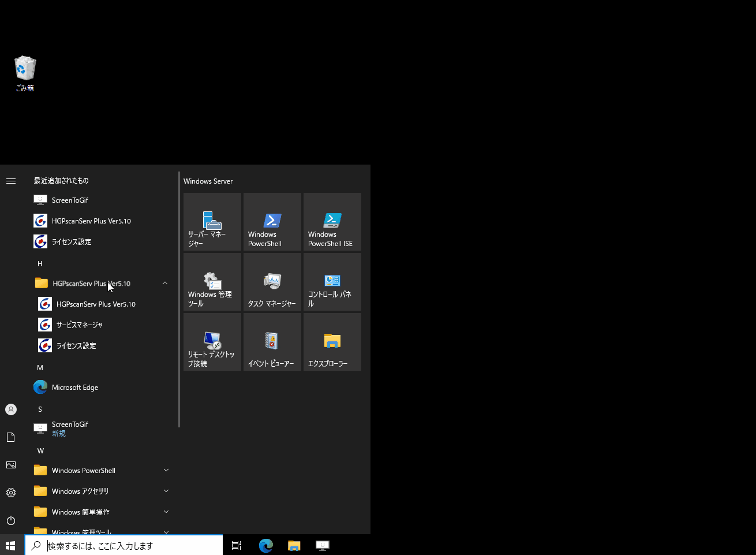Open File Explorer from the taskbar
The height and width of the screenshot is (555, 756).
tap(294, 545)
